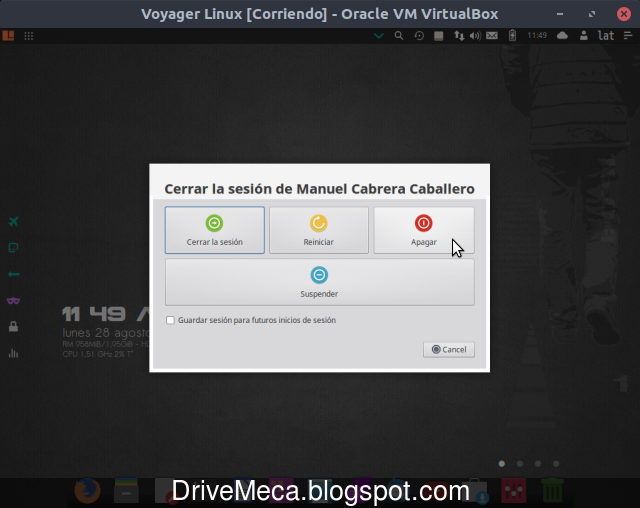Switch to the fourth workspace dot

pos(556,464)
